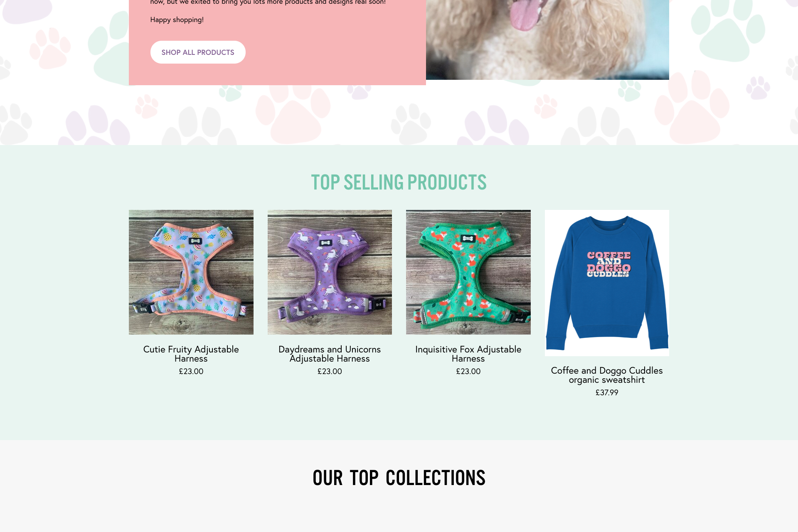Click the OUR TOP COLLECTIONS heading
This screenshot has width=798, height=532.
(x=399, y=478)
